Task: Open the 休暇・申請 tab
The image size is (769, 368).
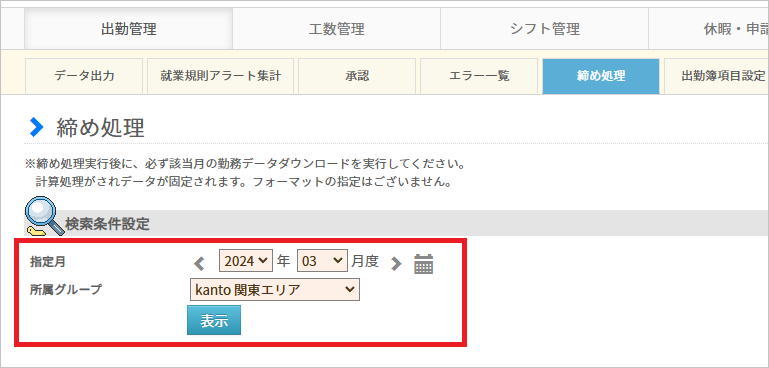Action: click(709, 29)
